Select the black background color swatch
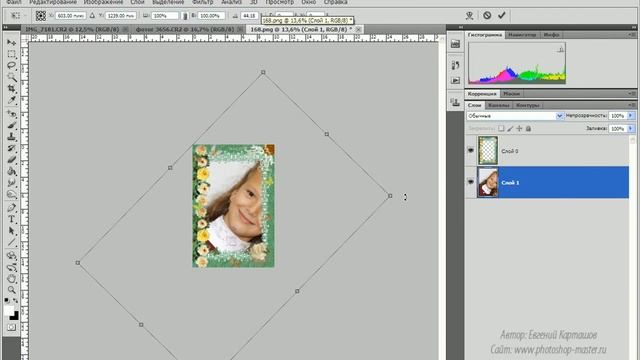Viewport: 640px width, 360px height. pyautogui.click(x=15, y=316)
